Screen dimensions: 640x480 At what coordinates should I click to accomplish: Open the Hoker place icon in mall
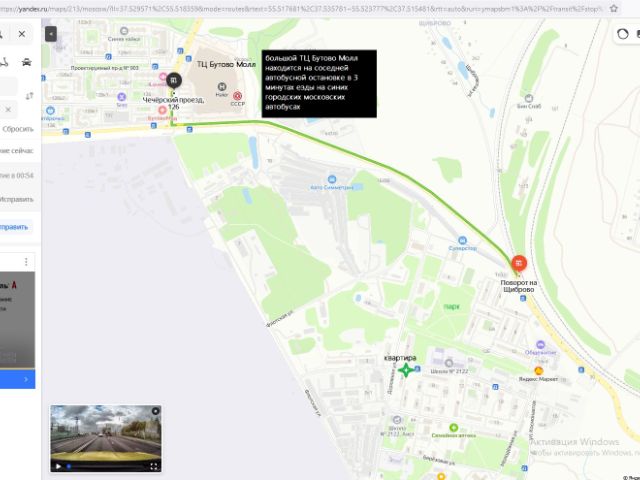[x=222, y=87]
